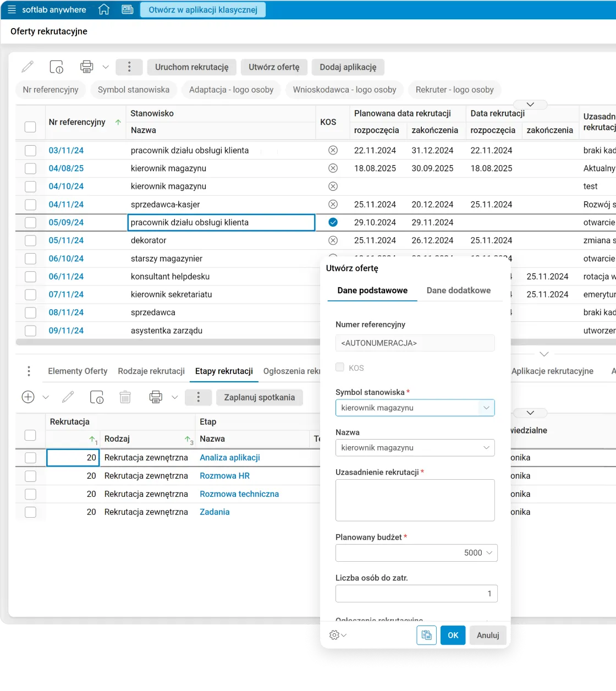This screenshot has height=691, width=616.
Task: Click the copy icon beside OK button
Action: 426,635
